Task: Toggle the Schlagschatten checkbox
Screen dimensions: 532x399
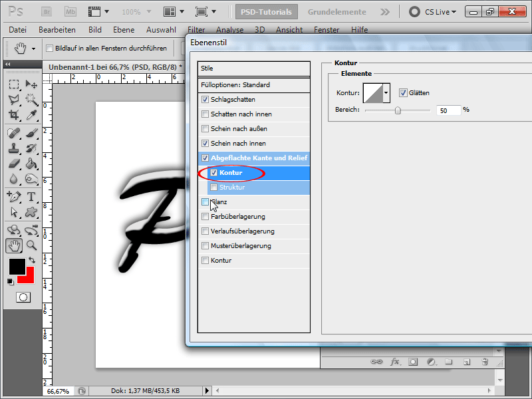Action: [205, 99]
